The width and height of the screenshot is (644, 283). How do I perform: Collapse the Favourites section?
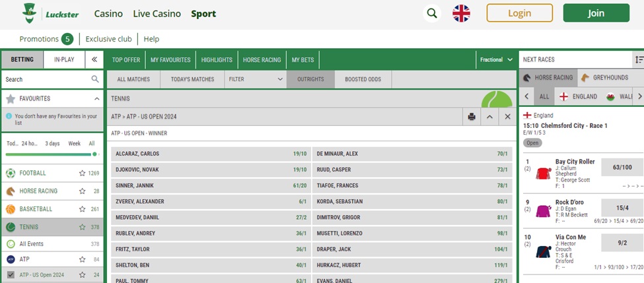pyautogui.click(x=95, y=98)
